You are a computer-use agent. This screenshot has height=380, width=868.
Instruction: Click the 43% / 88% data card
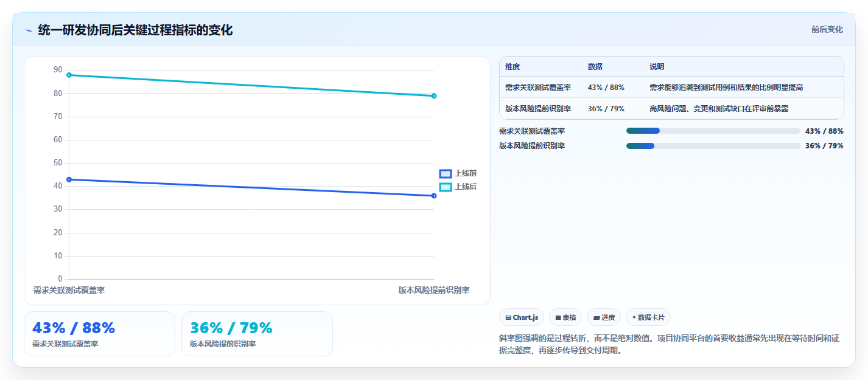tap(99, 334)
